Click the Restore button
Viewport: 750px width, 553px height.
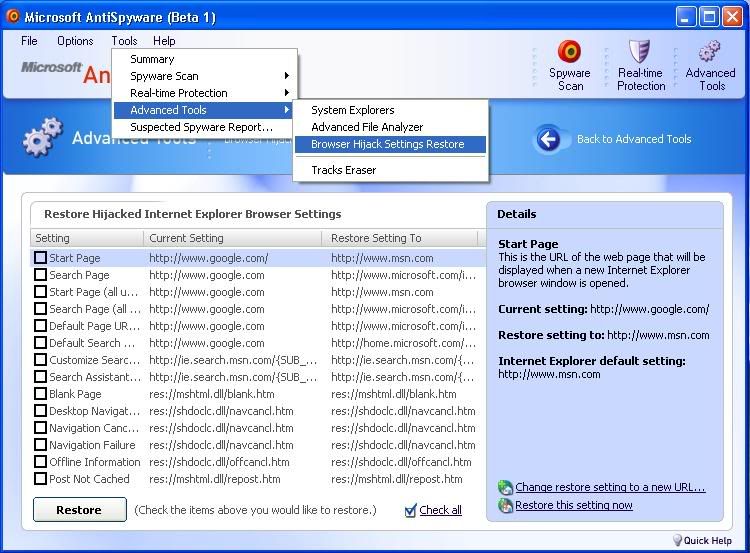[79, 510]
